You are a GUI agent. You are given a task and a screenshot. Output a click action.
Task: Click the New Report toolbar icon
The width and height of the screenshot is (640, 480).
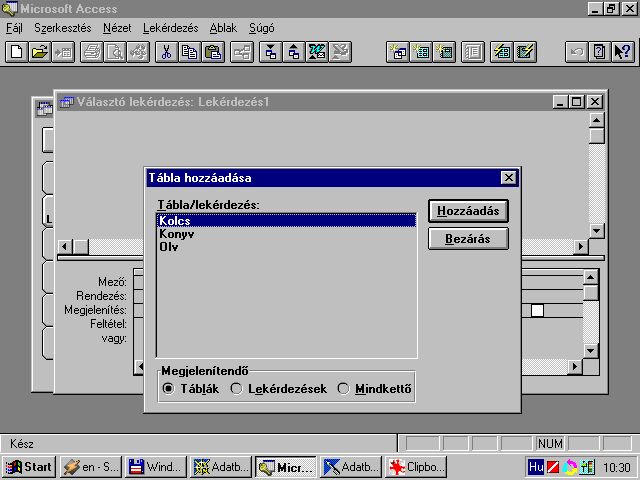click(444, 52)
